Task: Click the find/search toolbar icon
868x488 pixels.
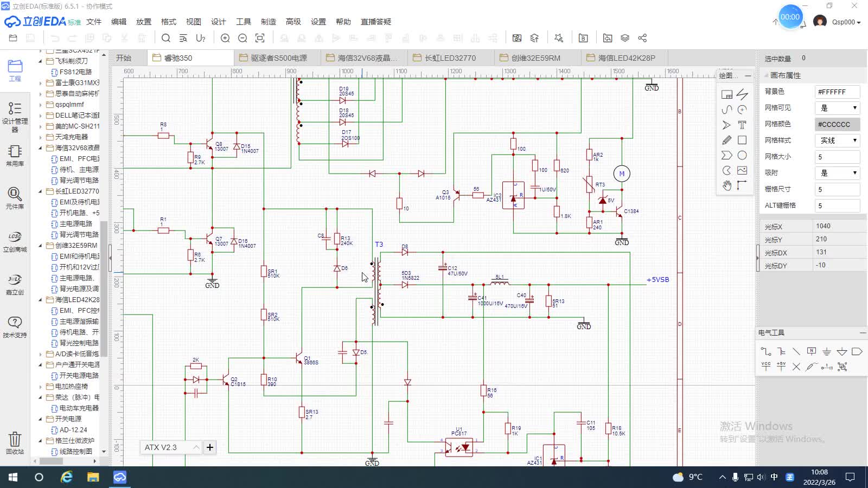Action: coord(166,38)
